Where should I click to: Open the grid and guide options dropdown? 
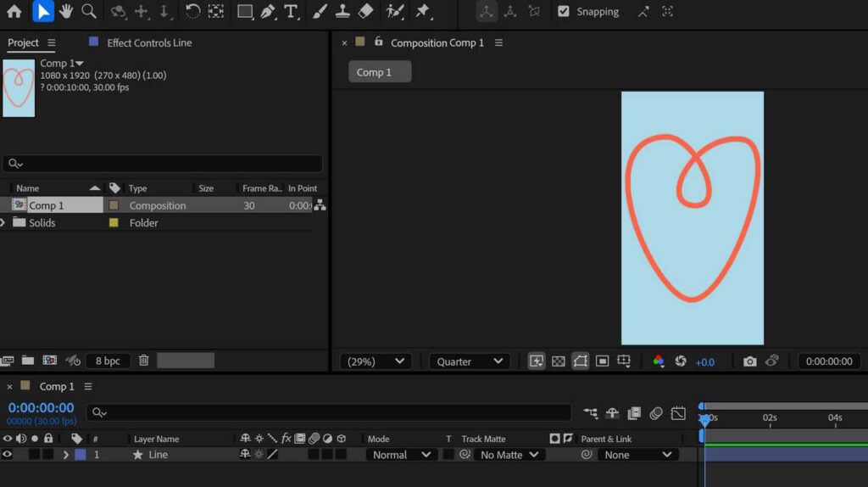(624, 361)
